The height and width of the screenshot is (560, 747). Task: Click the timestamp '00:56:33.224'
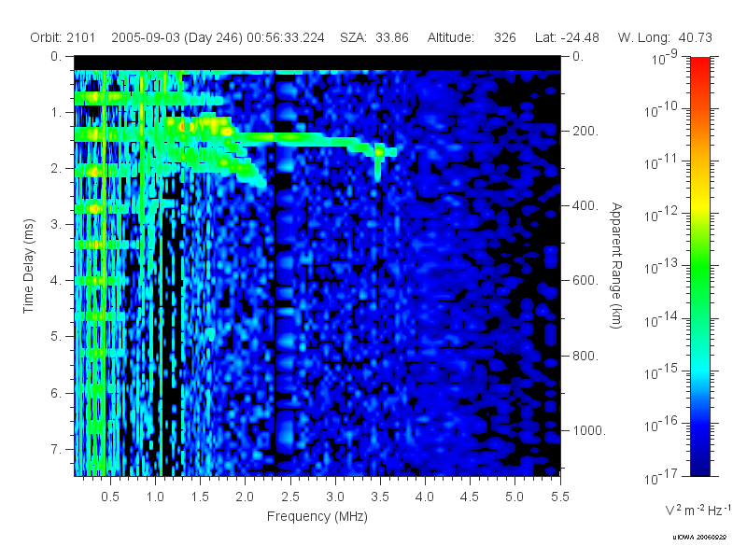point(286,37)
